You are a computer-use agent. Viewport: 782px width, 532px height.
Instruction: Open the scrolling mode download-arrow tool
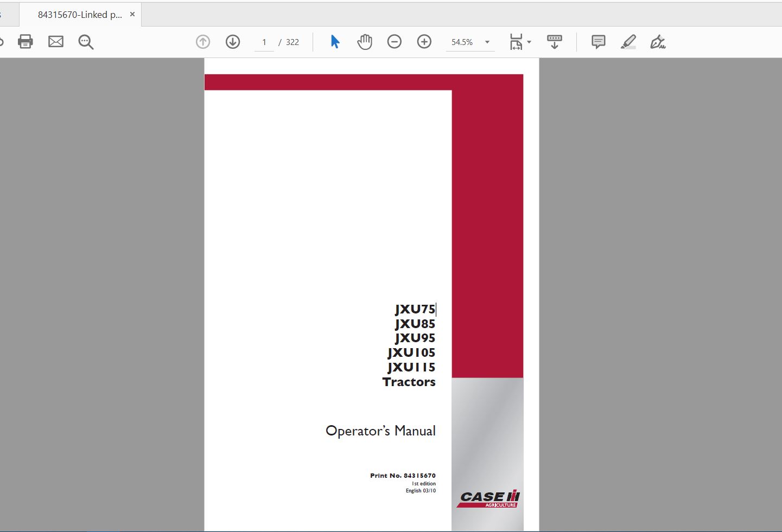(x=555, y=42)
